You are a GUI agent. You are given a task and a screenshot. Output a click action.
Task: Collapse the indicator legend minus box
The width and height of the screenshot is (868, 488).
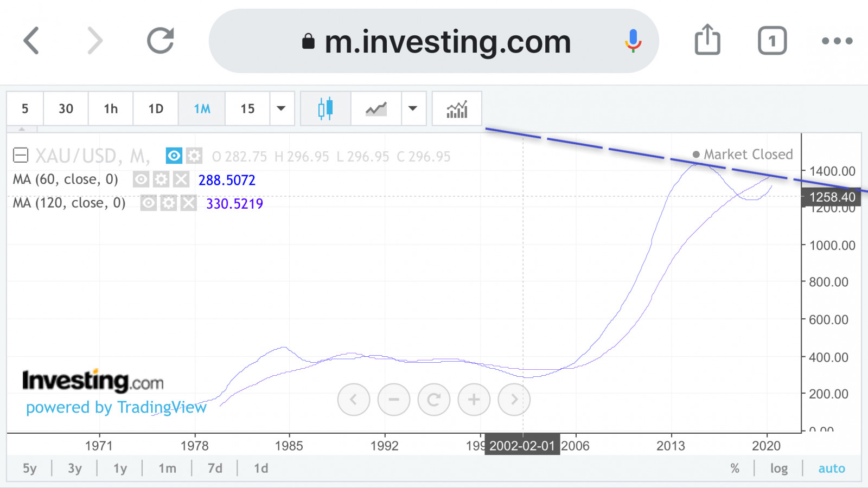coord(21,156)
